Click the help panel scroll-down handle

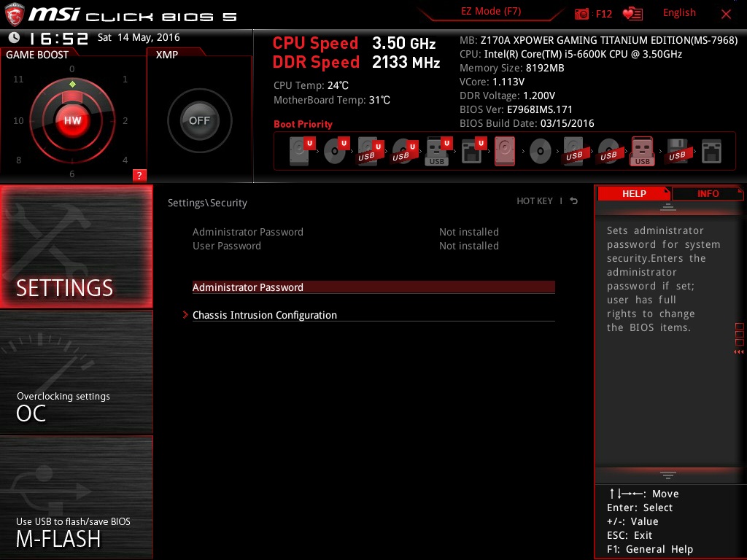668,475
